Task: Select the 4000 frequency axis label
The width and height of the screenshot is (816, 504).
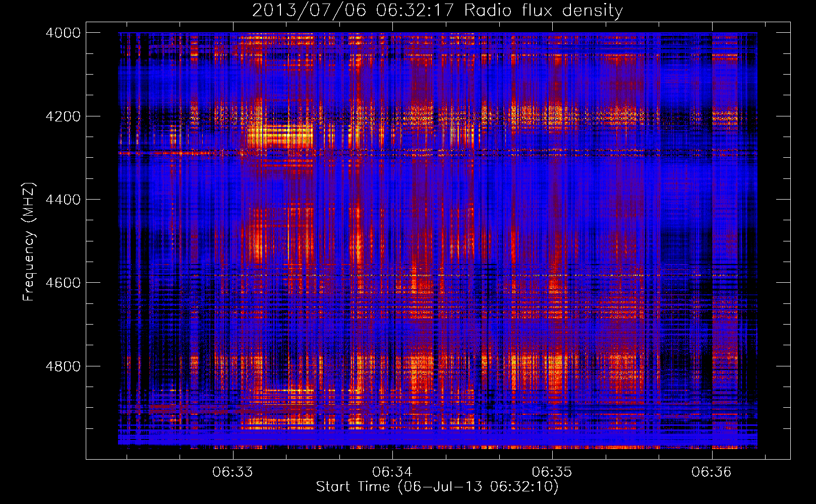Action: tap(63, 33)
